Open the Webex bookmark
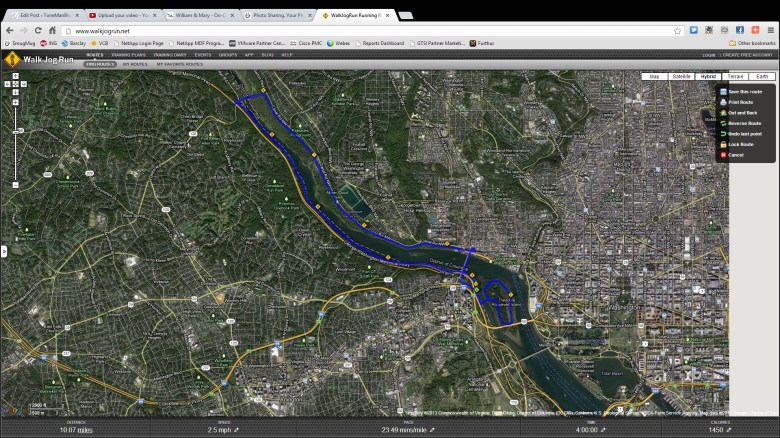Viewport: 780px width, 438px height. [338, 43]
